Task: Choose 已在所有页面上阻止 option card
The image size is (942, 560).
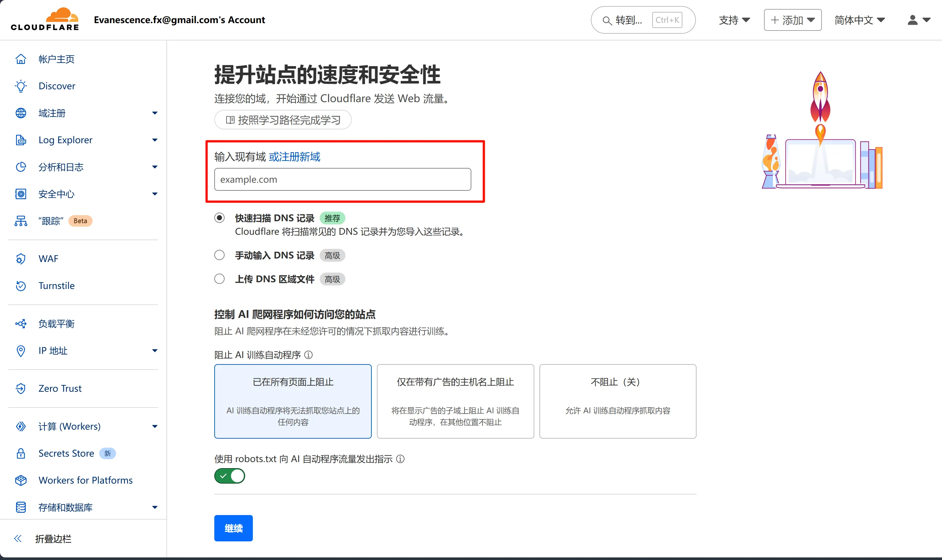Action: click(293, 401)
